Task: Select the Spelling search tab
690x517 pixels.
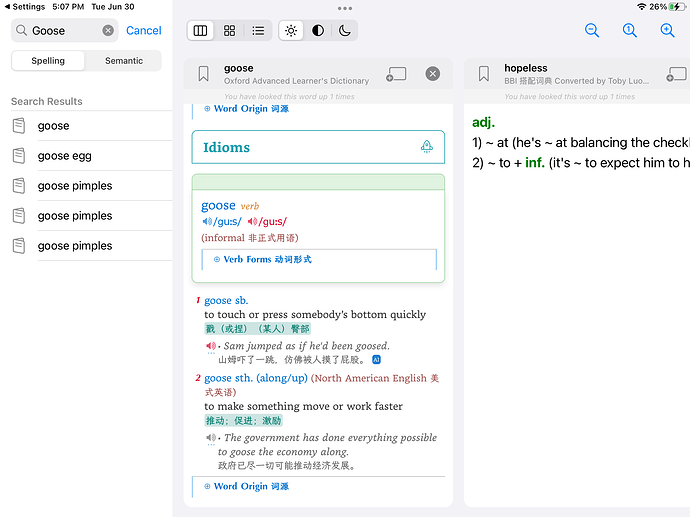Action: [x=48, y=61]
